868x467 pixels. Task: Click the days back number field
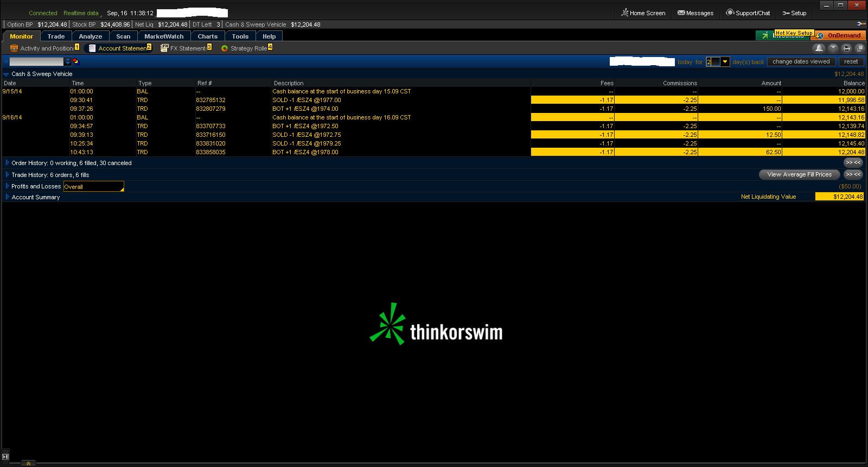tap(713, 61)
